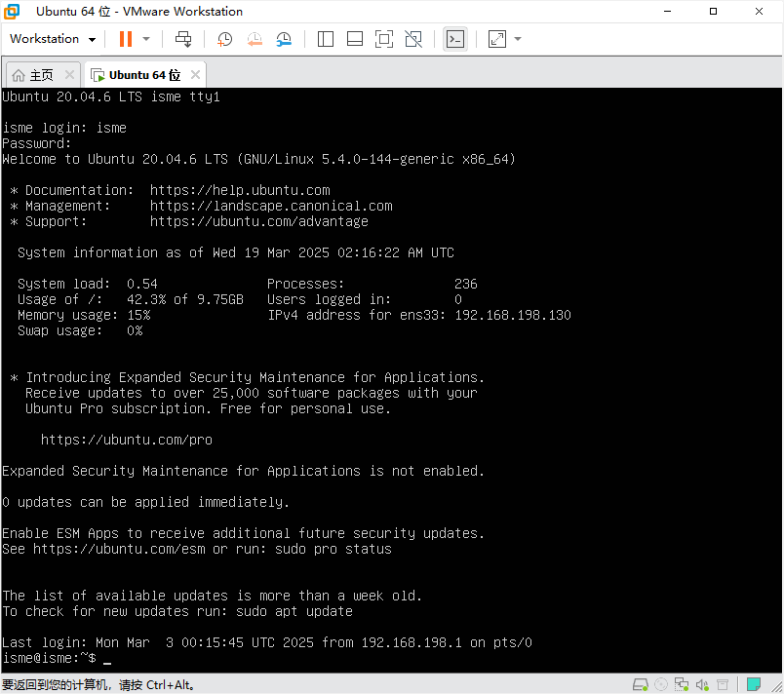Click the https://ubuntu.com/pro text
The image size is (784, 694).
pyautogui.click(x=127, y=440)
